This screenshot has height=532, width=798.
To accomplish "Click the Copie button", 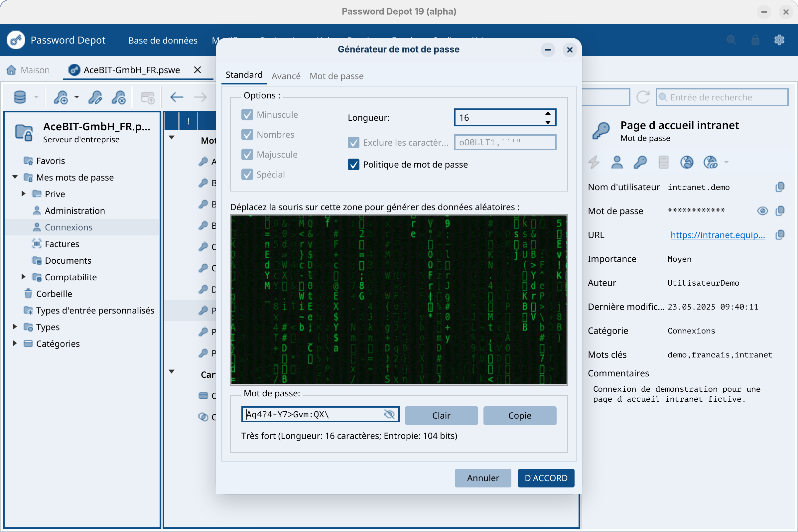I will pyautogui.click(x=519, y=416).
